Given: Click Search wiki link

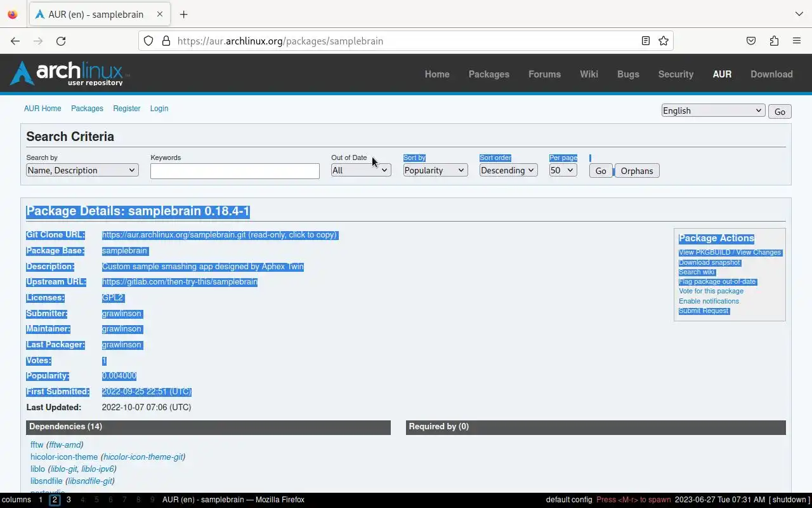Looking at the screenshot, I should coord(697,272).
